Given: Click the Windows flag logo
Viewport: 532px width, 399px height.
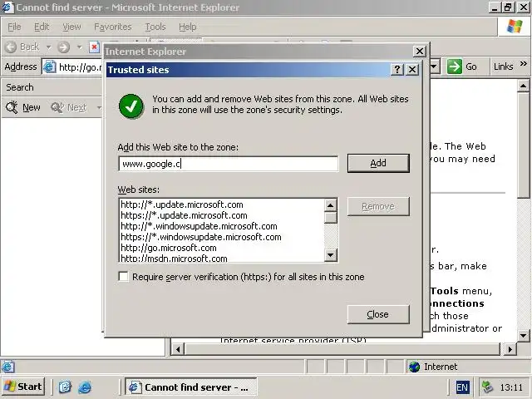Looking at the screenshot, I should tap(515, 26).
